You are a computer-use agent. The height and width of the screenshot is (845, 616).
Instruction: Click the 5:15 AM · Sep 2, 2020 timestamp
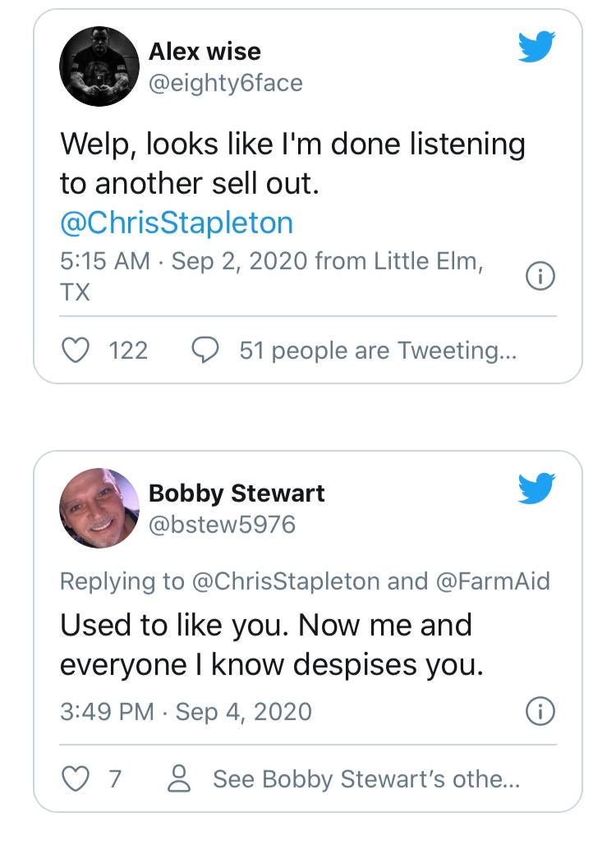[x=185, y=261]
